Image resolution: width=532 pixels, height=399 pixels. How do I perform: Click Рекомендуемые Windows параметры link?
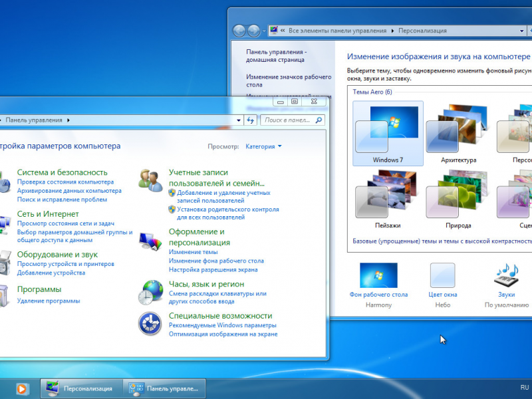point(223,325)
